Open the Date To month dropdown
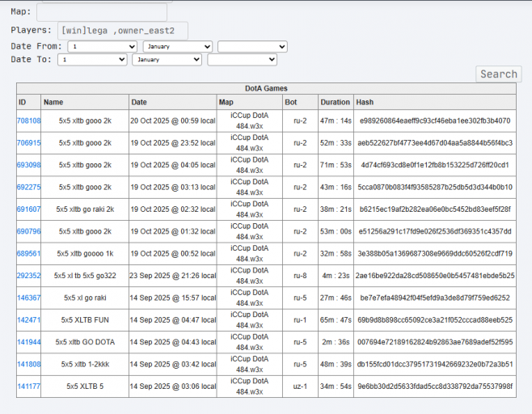This screenshot has width=532, height=414. pos(167,59)
